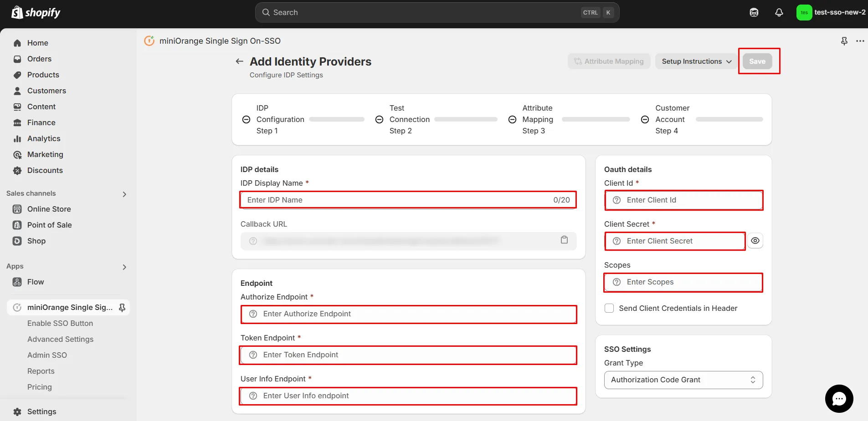Toggle Client Secret visibility eye
This screenshot has width=868, height=421.
[755, 241]
